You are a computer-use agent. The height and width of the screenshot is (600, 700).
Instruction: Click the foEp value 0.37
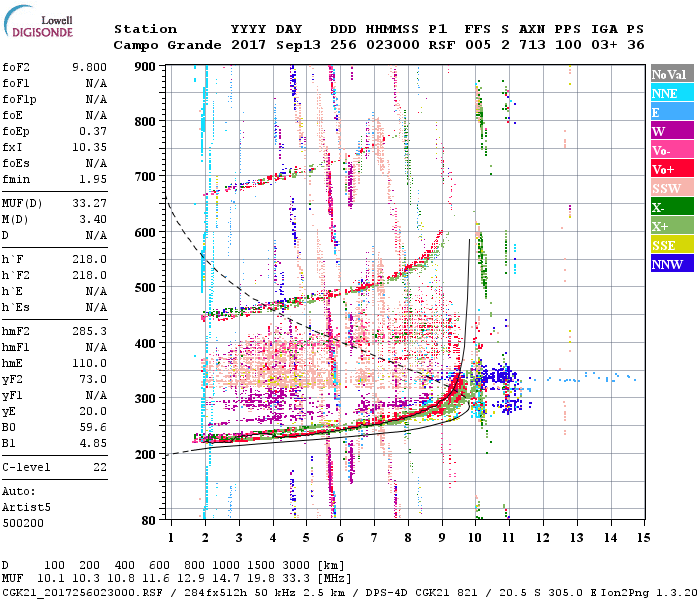pyautogui.click(x=93, y=131)
